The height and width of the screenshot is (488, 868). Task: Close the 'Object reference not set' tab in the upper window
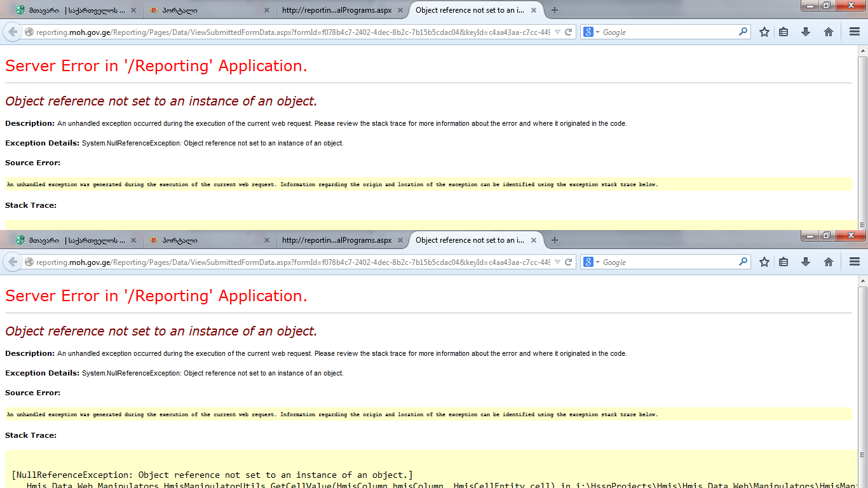click(x=534, y=10)
